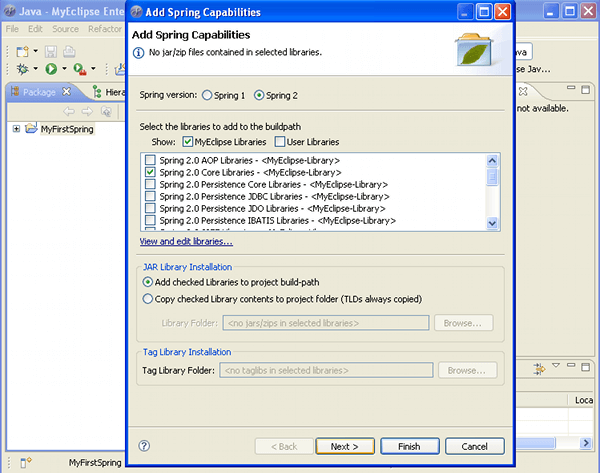This screenshot has height=473, width=600.
Task: Open dropdown arrow next to Run icon
Action: point(64,69)
